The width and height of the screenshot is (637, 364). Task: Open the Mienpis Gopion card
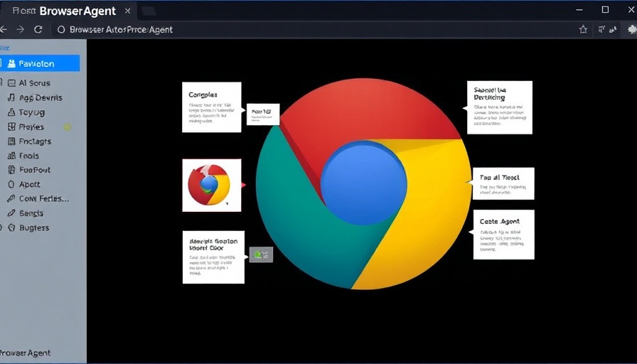point(214,257)
